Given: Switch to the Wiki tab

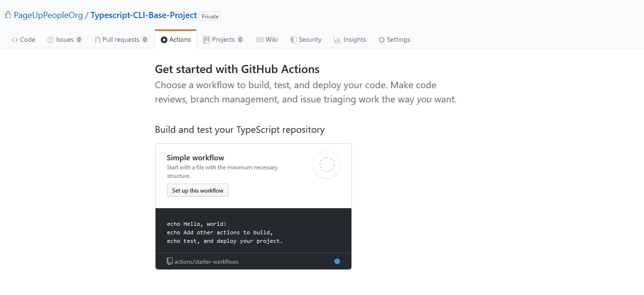Looking at the screenshot, I should point(267,39).
